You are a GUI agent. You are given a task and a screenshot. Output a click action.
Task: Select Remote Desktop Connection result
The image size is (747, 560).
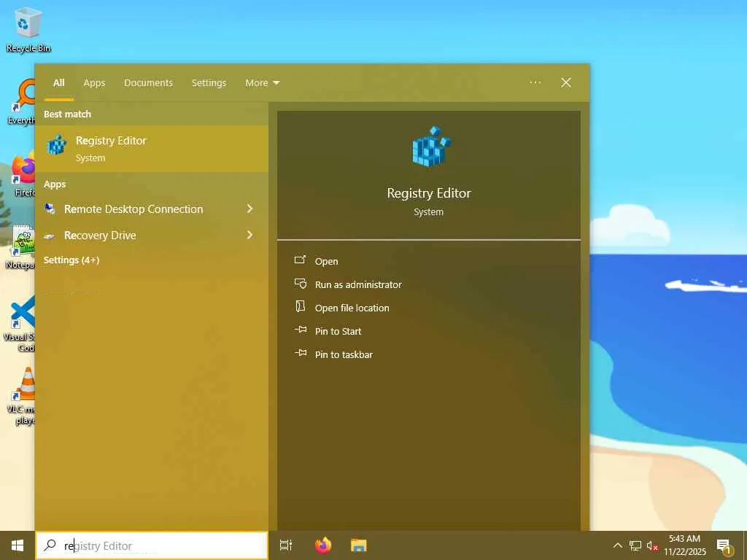coord(152,209)
